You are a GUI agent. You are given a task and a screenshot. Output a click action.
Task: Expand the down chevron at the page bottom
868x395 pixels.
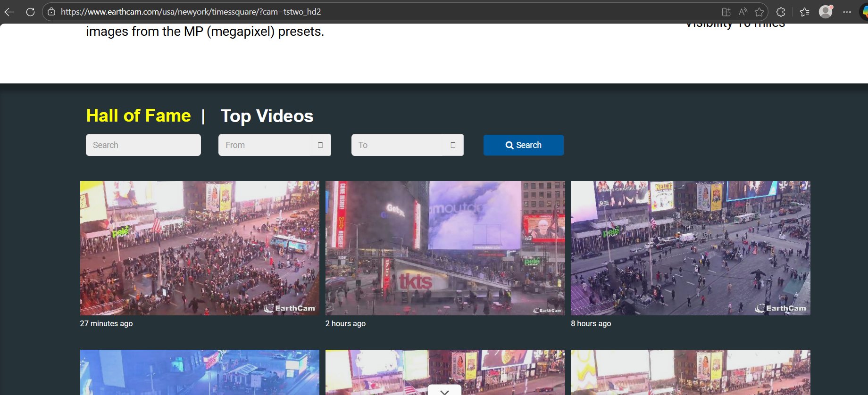[444, 391]
